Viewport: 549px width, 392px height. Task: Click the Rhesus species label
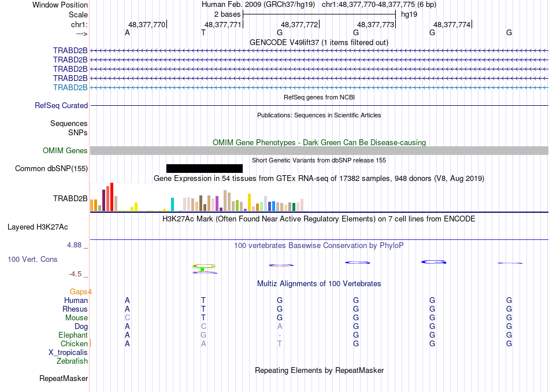[75, 309]
